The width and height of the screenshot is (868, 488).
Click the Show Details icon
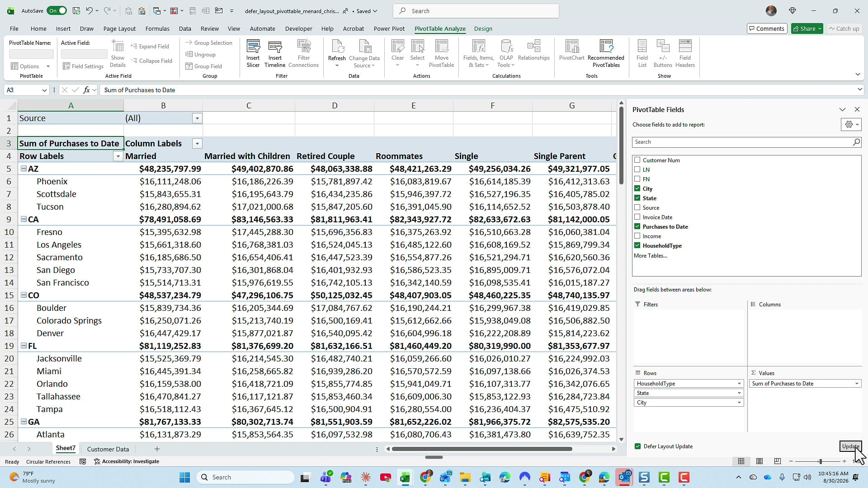click(x=118, y=53)
